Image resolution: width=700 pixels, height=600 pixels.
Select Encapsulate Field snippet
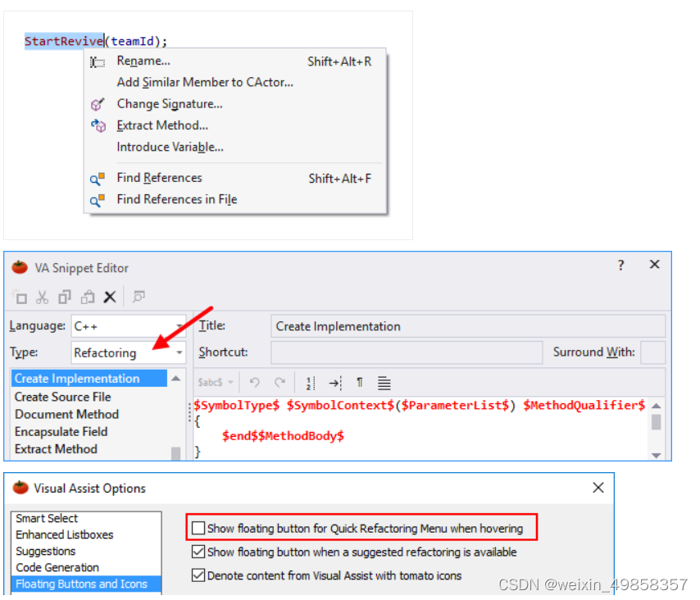[89, 432]
